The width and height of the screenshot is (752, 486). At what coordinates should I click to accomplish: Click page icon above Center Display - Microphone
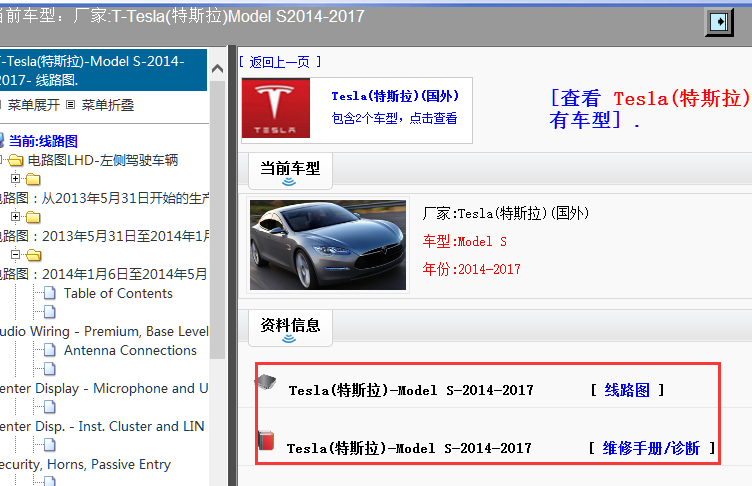49,369
